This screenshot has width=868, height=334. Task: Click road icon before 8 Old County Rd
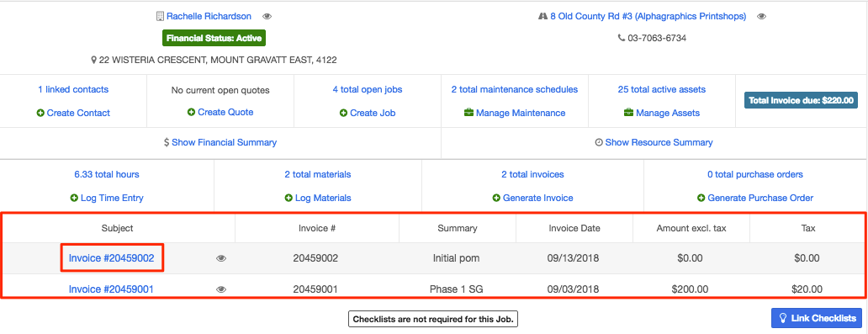(x=542, y=17)
